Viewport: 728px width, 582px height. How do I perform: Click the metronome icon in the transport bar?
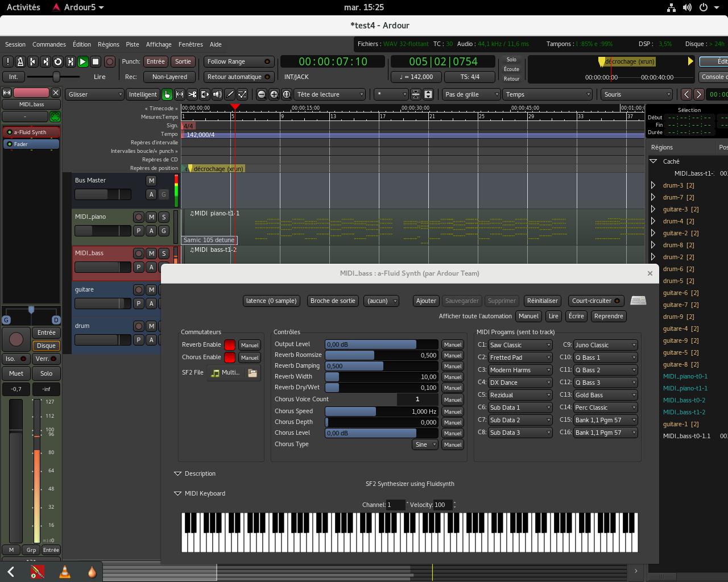click(20, 61)
